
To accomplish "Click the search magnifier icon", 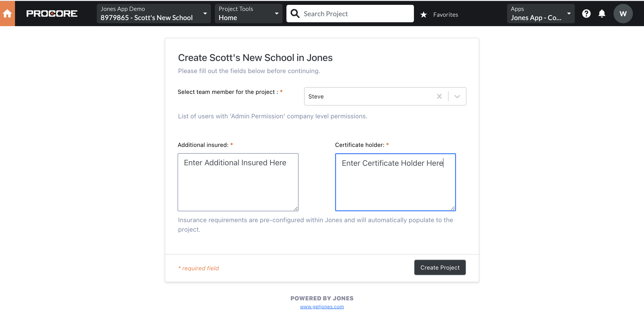I will click(x=295, y=14).
